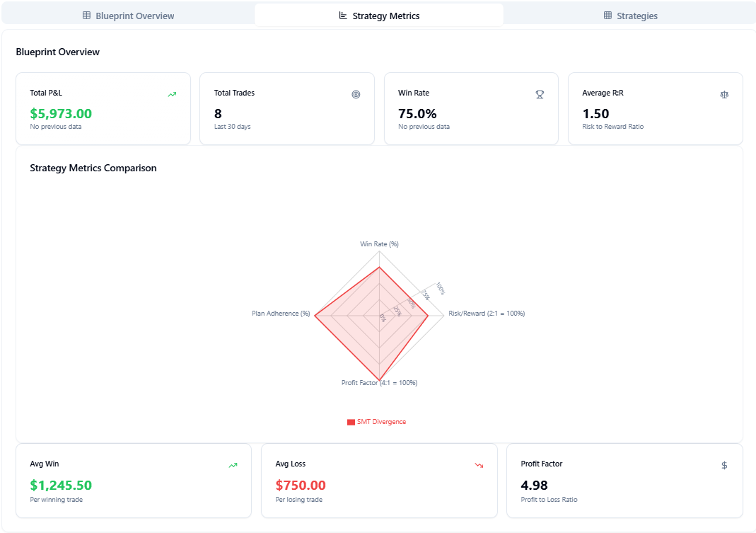Click the Avg Loss trending-down icon
This screenshot has height=533, width=756.
[479, 465]
